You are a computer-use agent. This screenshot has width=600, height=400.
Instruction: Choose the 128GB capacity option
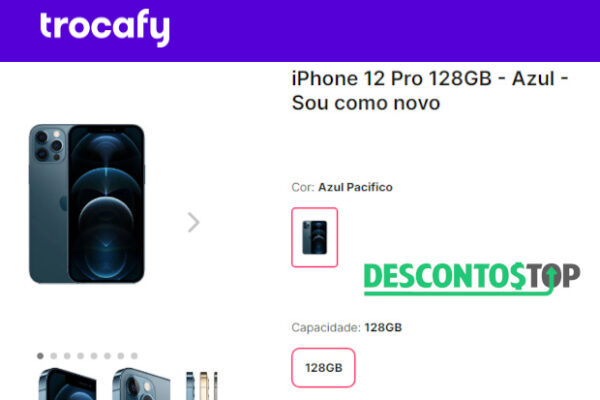pyautogui.click(x=323, y=367)
